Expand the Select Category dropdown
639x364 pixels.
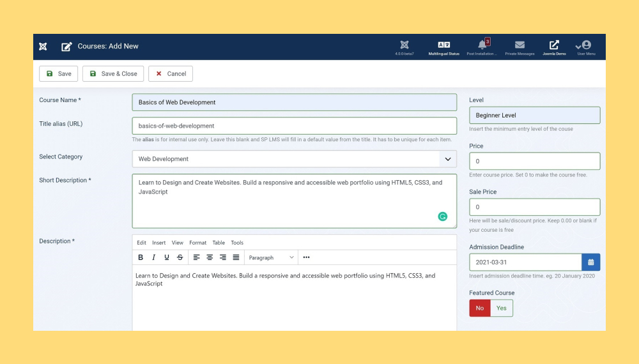pos(447,159)
